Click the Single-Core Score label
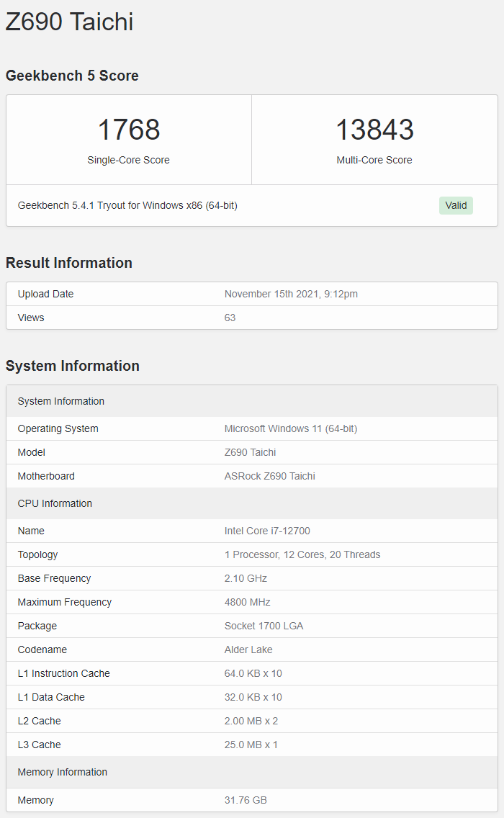The width and height of the screenshot is (504, 818). point(129,160)
